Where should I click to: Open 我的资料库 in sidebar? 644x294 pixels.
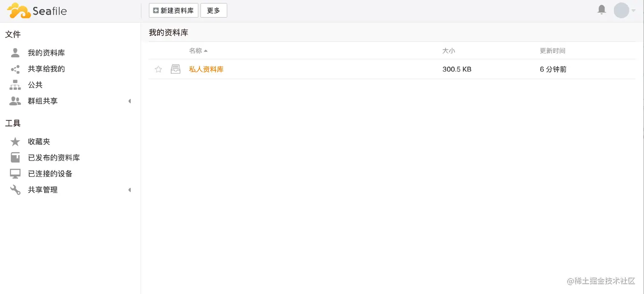[x=46, y=53]
